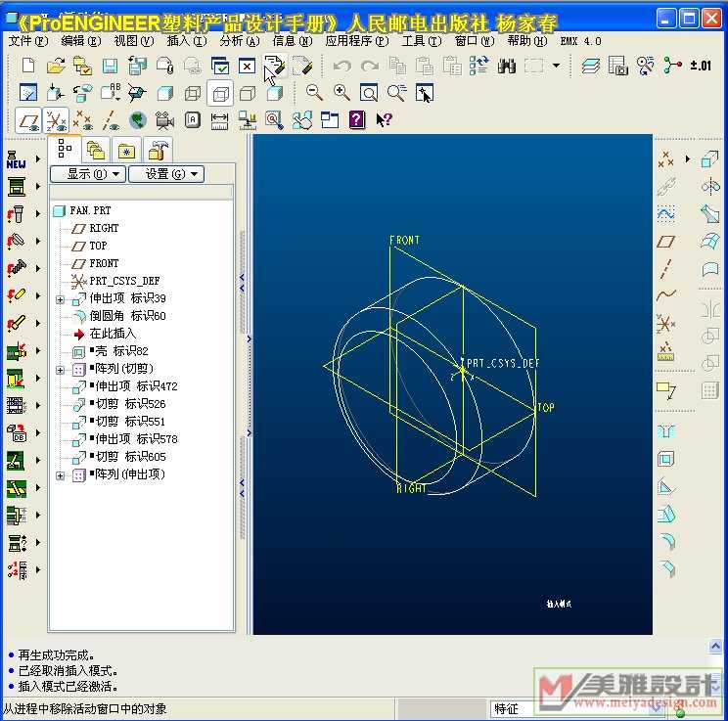Toggle datum axes display on/off
Viewport: 728px width, 721px height.
(110, 120)
